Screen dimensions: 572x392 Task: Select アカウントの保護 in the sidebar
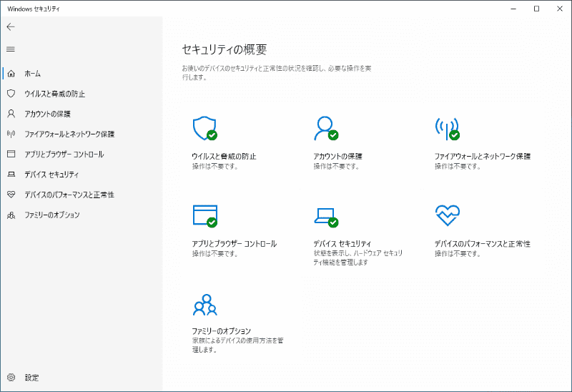tap(47, 114)
